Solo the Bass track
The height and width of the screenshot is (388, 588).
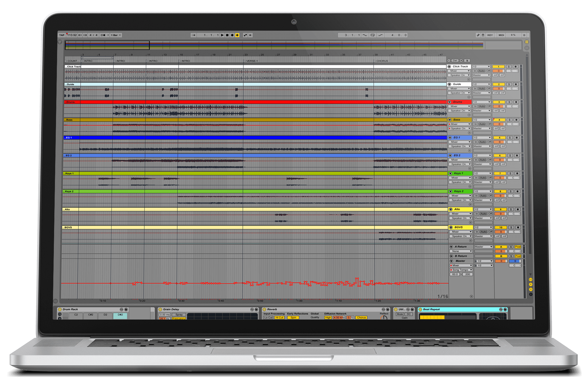510,120
